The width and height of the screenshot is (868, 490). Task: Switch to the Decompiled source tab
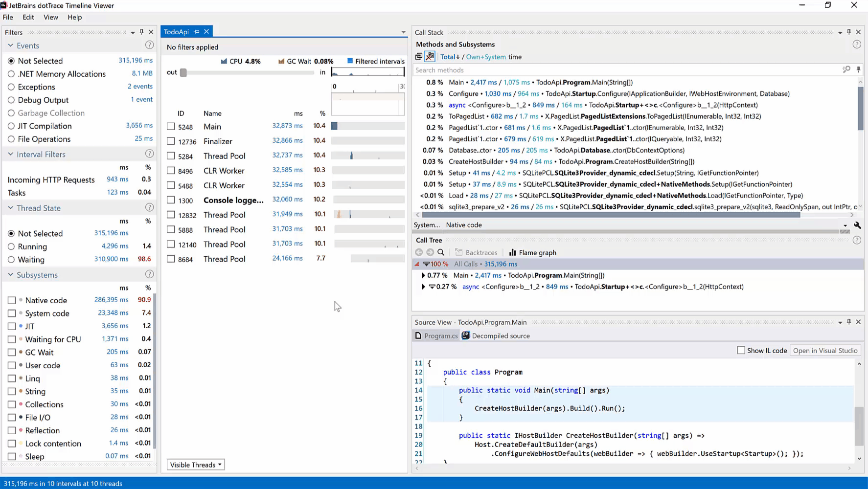coord(496,336)
